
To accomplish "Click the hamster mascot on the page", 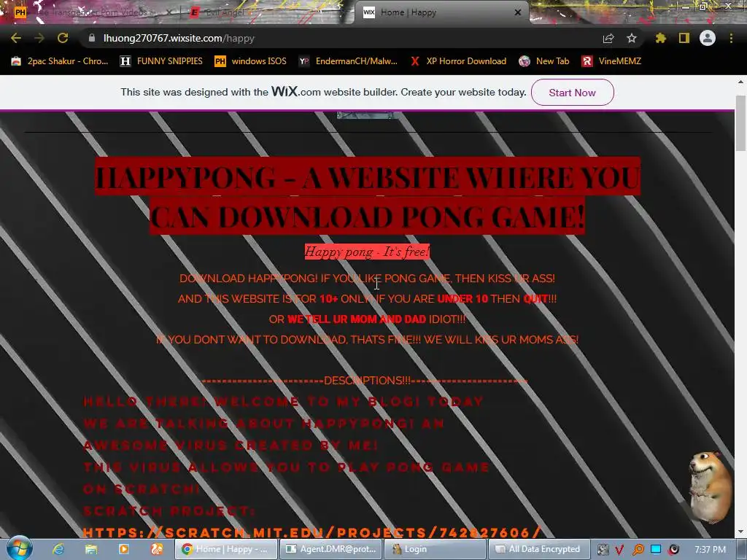I will coord(710,487).
